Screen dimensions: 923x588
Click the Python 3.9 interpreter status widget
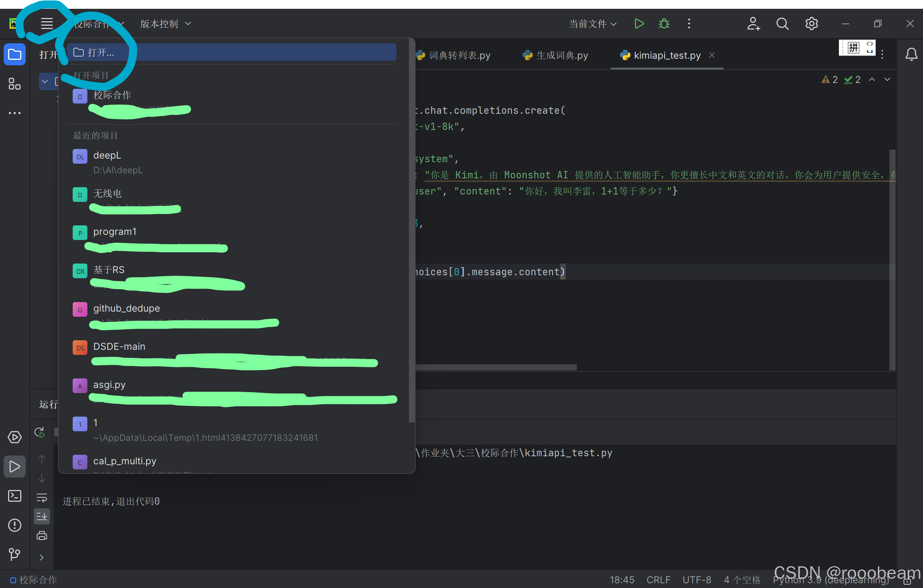click(x=830, y=580)
